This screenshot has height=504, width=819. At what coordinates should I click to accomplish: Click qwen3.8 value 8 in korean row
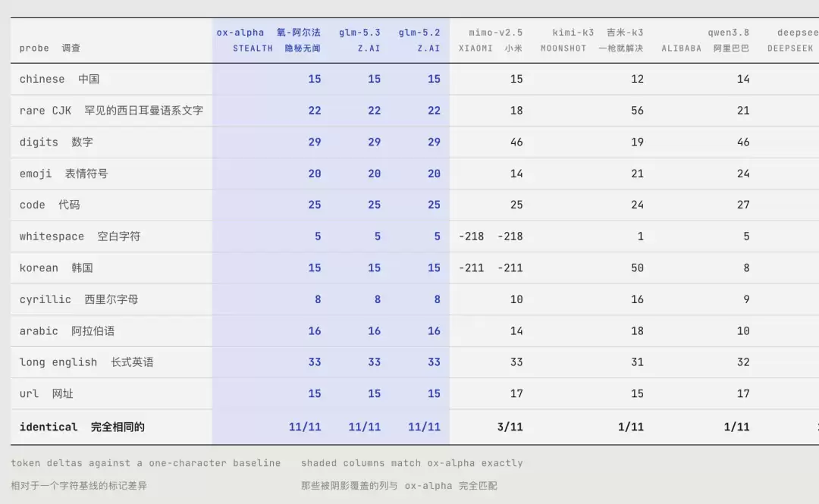click(746, 268)
